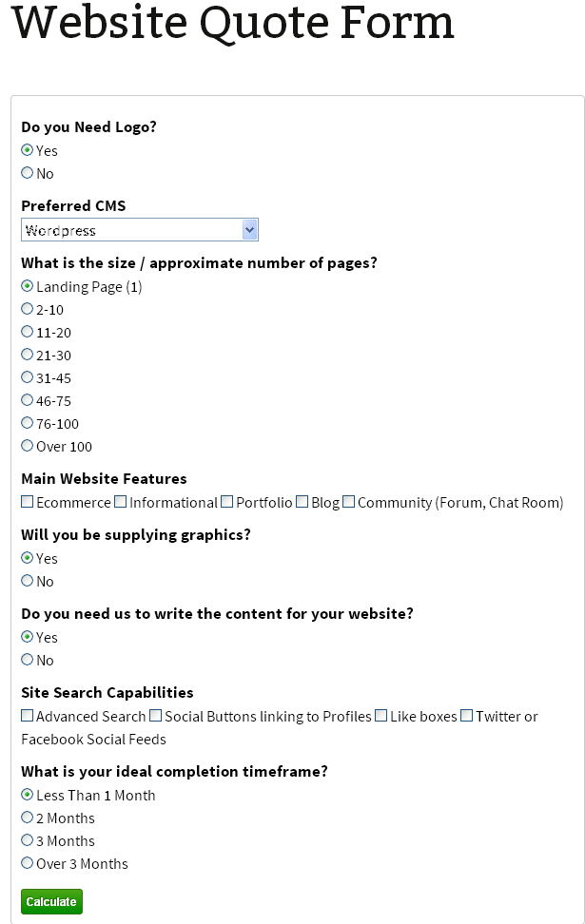
Task: Choose the 21-30 page range
Action: pos(27,355)
